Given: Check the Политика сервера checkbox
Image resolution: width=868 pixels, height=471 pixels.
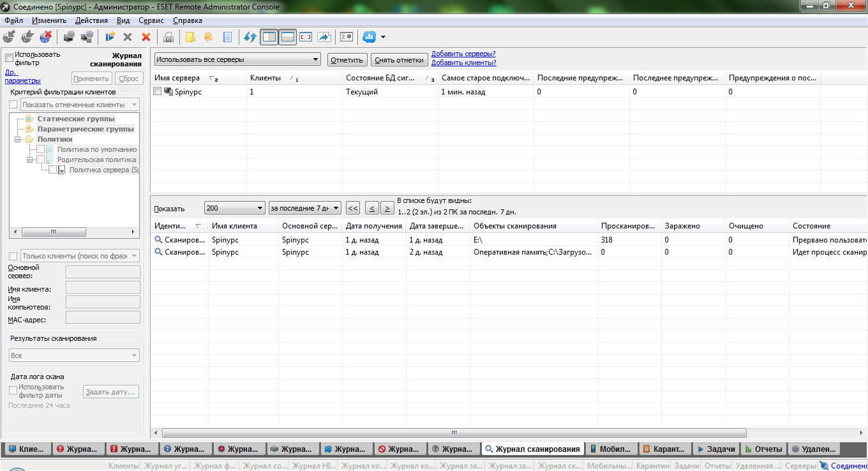Looking at the screenshot, I should (53, 170).
